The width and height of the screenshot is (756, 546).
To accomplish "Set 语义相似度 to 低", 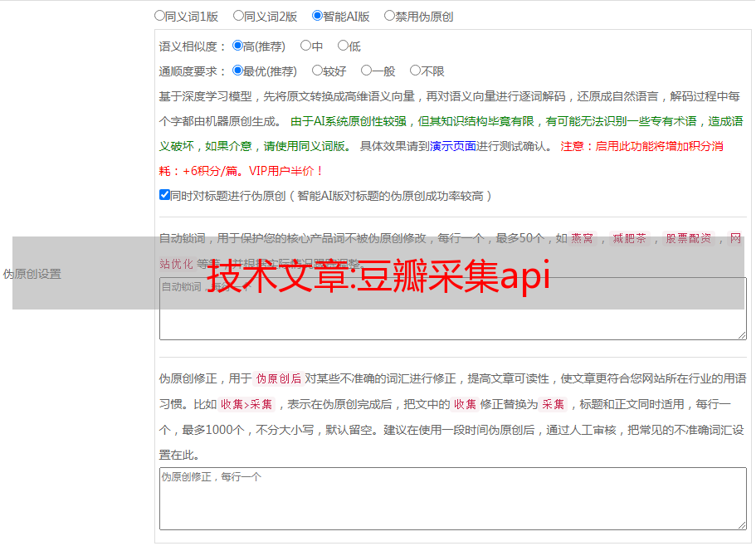I will coord(343,46).
